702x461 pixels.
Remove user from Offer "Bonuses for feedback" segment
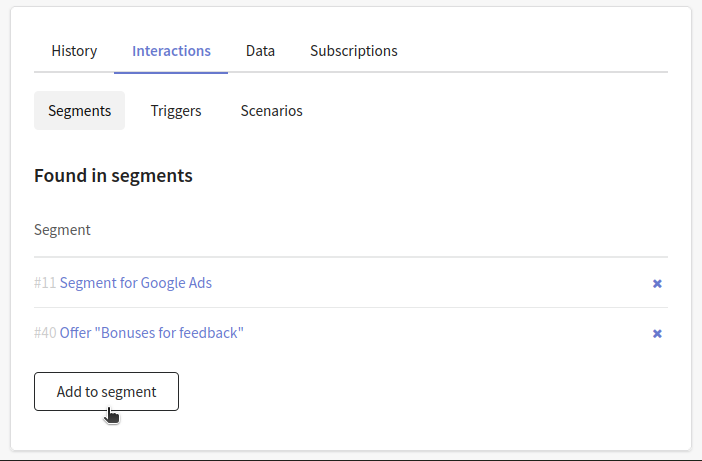(657, 333)
